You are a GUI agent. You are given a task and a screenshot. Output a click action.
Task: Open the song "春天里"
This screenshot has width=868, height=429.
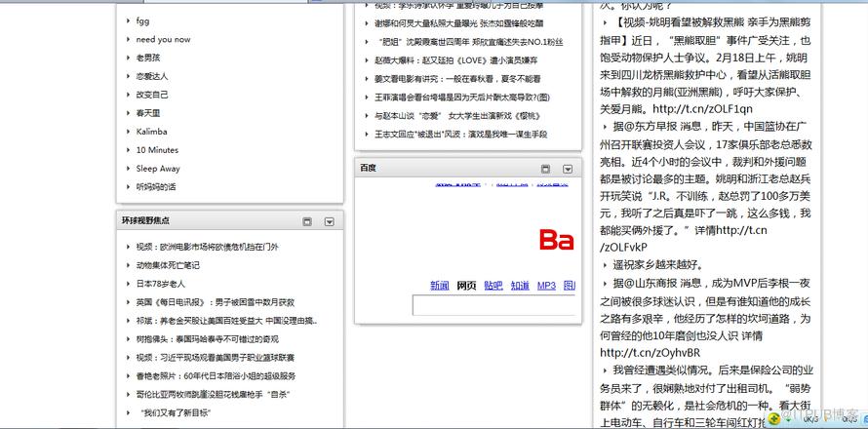tap(148, 113)
